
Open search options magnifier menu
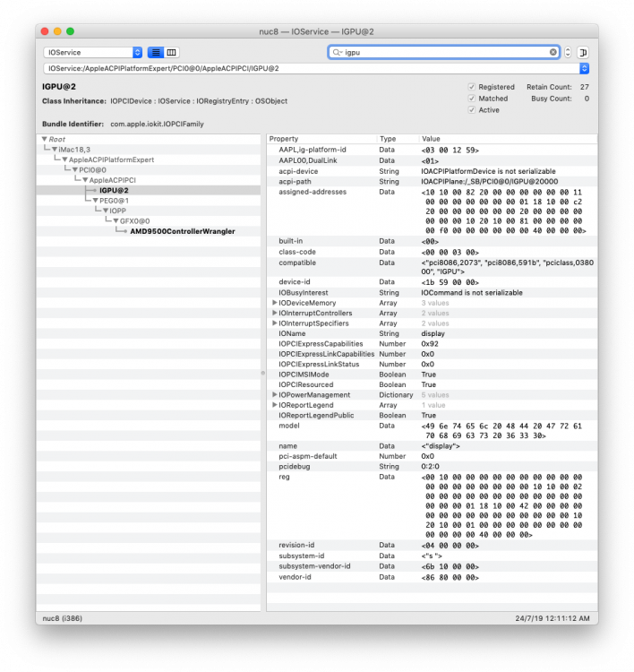337,52
